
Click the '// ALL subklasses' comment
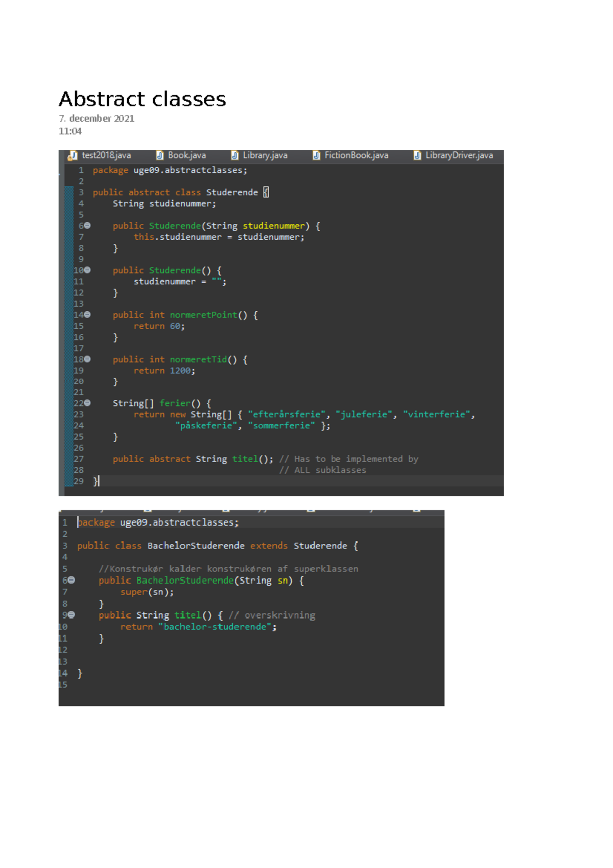pyautogui.click(x=323, y=470)
